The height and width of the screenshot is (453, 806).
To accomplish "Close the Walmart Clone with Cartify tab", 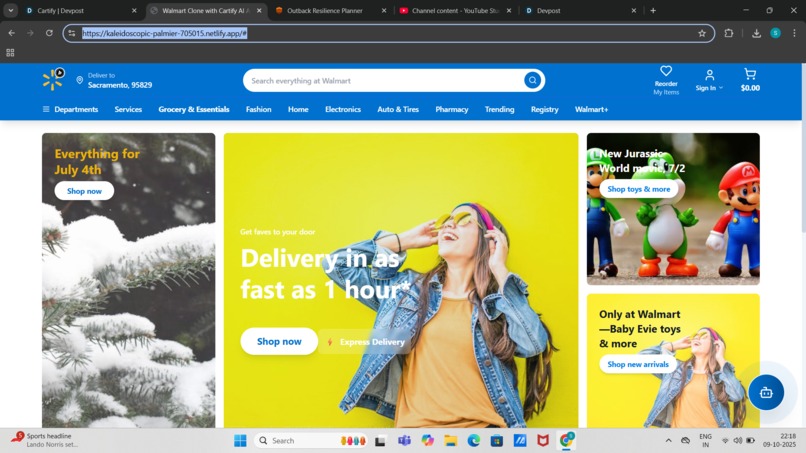I will (x=259, y=10).
